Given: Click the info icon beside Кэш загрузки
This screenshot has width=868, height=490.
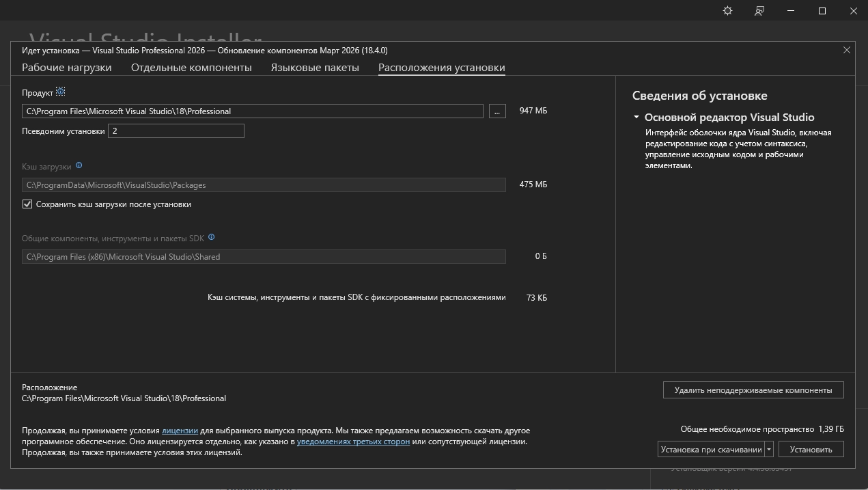Looking at the screenshot, I should pyautogui.click(x=79, y=165).
